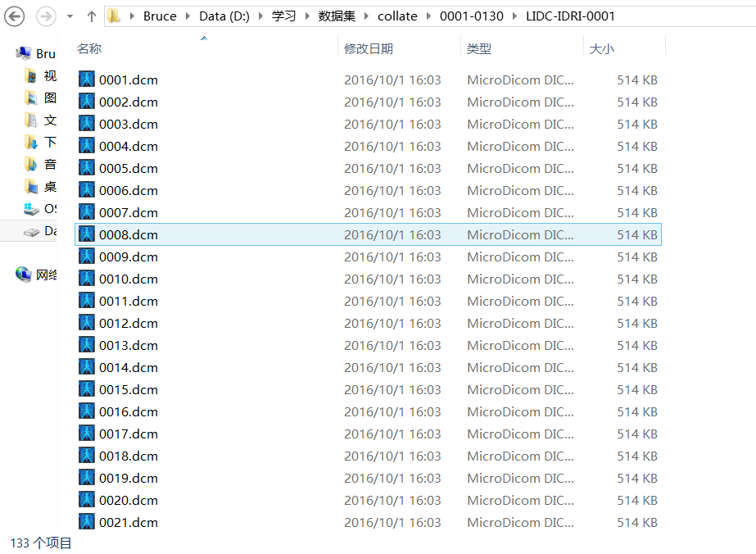The height and width of the screenshot is (554, 756).
Task: Click the 0003.dcm DICOM file icon
Action: click(87, 124)
